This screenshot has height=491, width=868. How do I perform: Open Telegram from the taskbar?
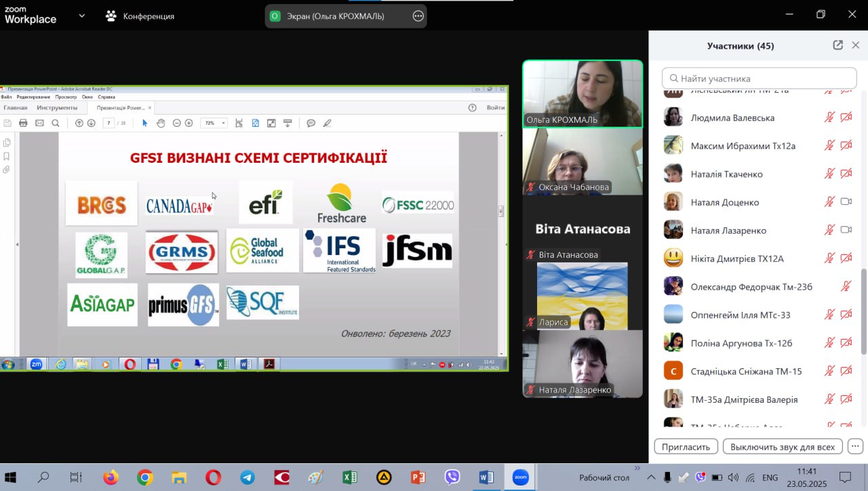click(x=248, y=477)
